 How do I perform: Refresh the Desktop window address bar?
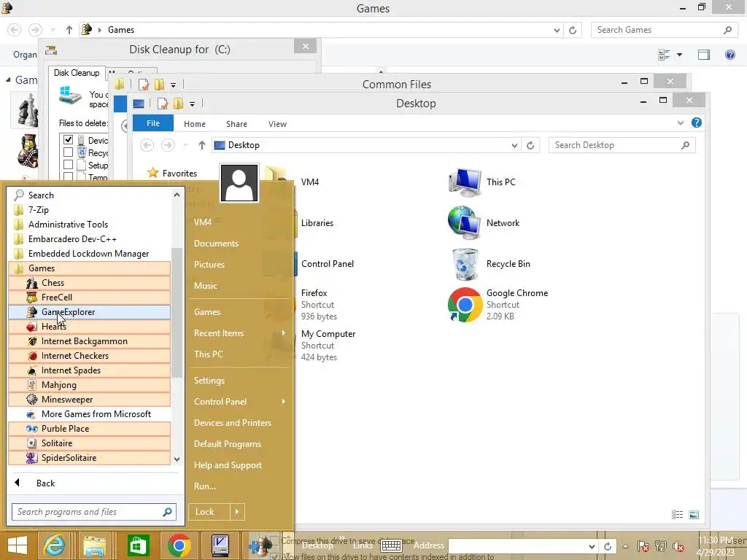pos(530,145)
